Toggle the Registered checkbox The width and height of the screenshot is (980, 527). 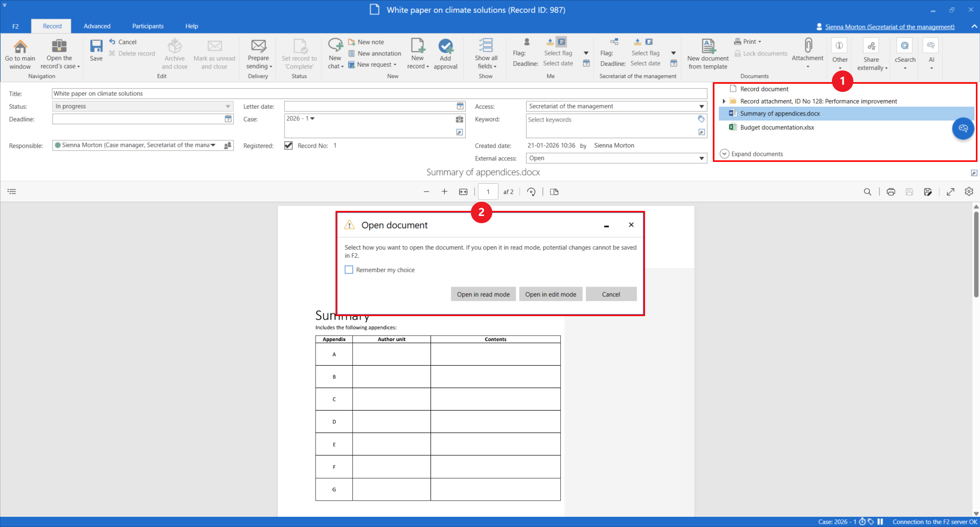coord(289,146)
